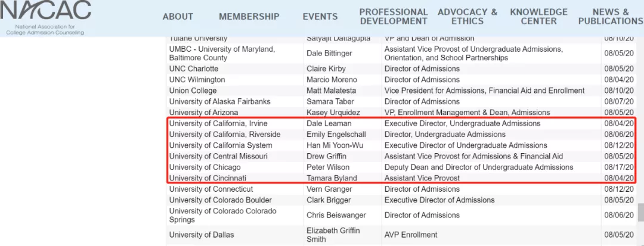Screen dimensions: 644x246
Task: Click the Union College entry
Action: [x=193, y=91]
